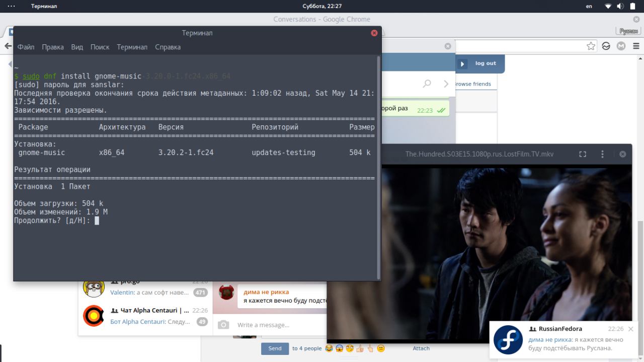Click the right chevron next to chat search
This screenshot has height=362, width=644.
446,84
